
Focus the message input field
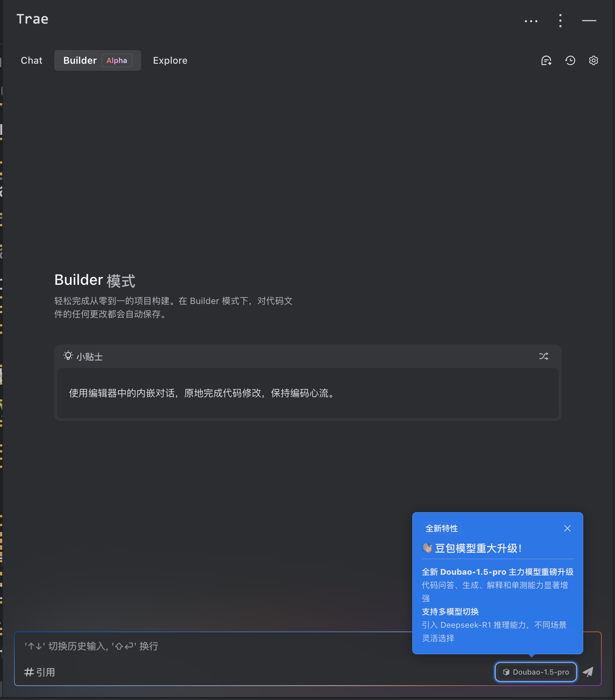[214, 646]
